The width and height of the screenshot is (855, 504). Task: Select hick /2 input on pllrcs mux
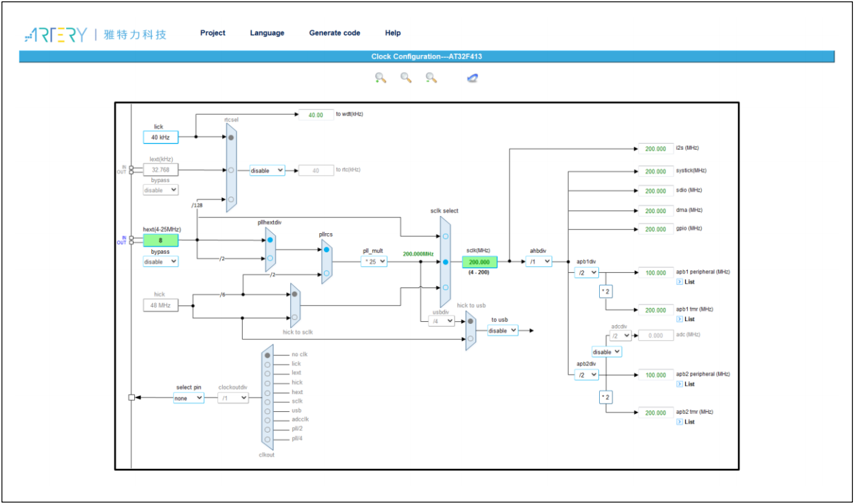[326, 273]
